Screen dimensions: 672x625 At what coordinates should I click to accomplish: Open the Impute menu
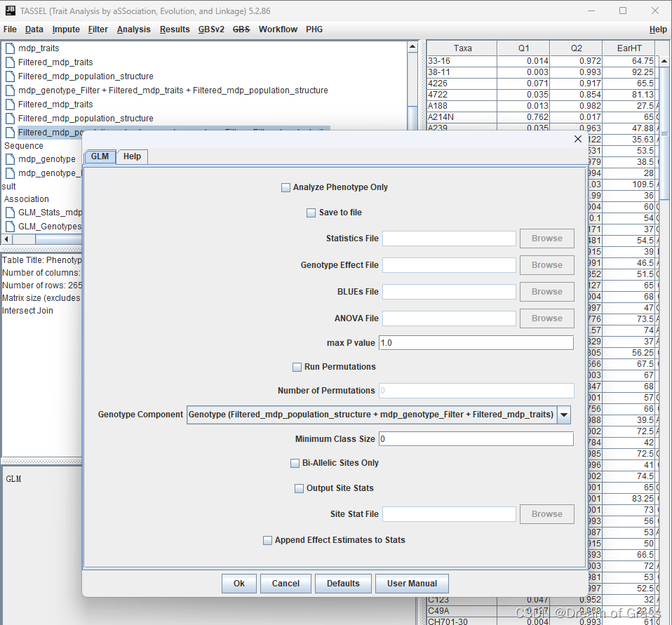pyautogui.click(x=66, y=29)
